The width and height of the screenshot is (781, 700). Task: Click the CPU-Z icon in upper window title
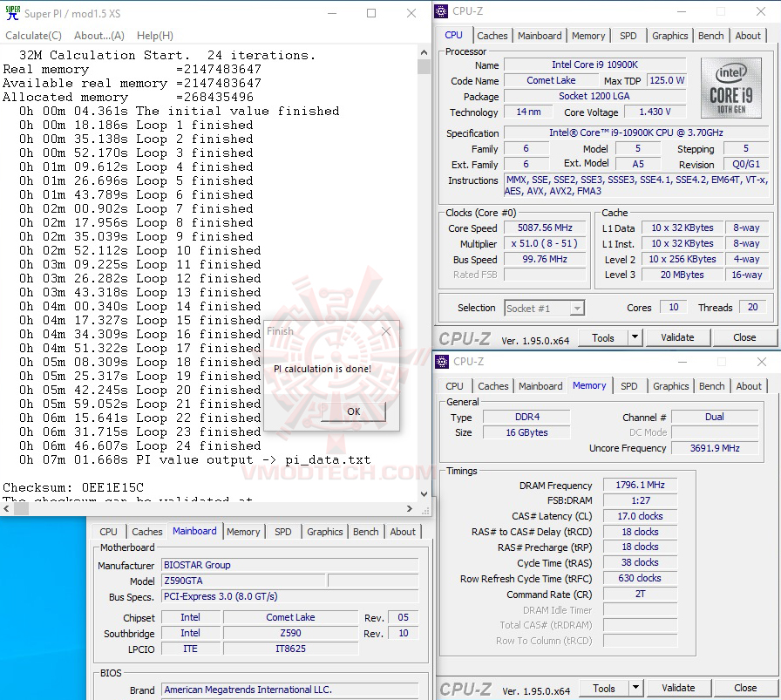click(441, 11)
